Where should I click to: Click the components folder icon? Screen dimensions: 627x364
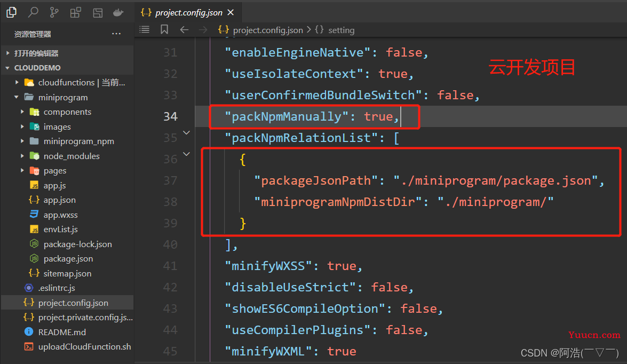click(x=34, y=112)
